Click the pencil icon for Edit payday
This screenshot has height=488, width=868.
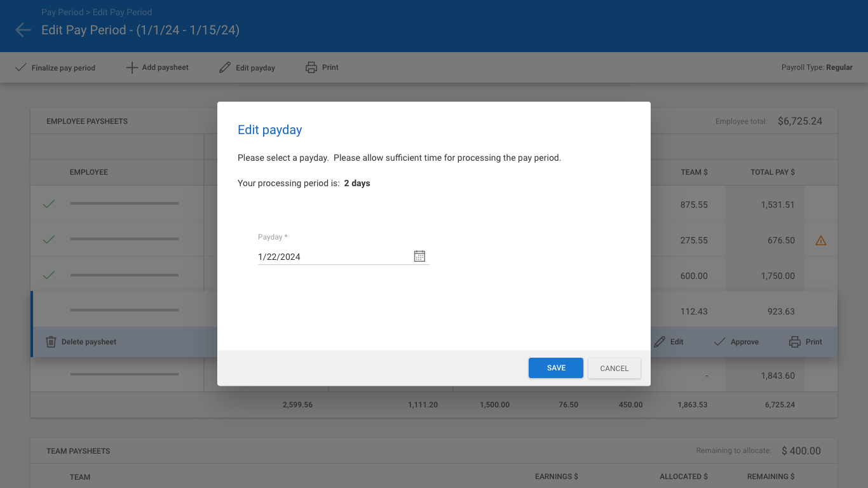click(225, 67)
